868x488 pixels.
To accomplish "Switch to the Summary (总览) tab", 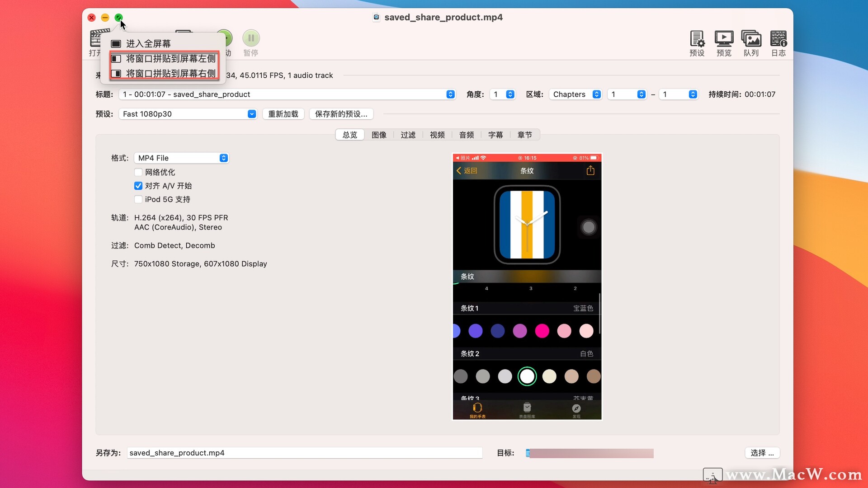I will (350, 135).
